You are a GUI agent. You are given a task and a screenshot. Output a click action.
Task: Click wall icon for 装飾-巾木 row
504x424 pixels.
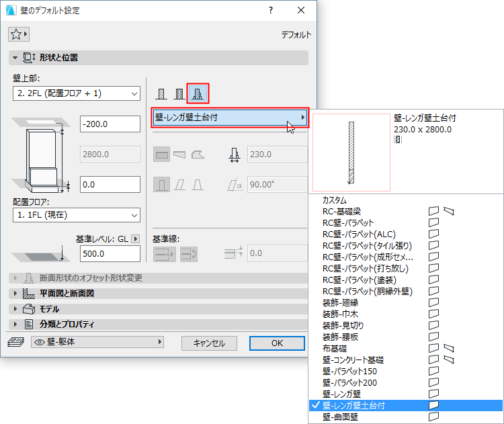pos(433,313)
